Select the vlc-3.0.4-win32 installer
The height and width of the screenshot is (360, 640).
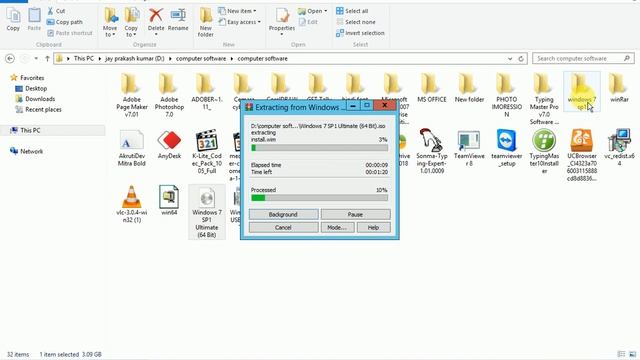[x=131, y=204]
